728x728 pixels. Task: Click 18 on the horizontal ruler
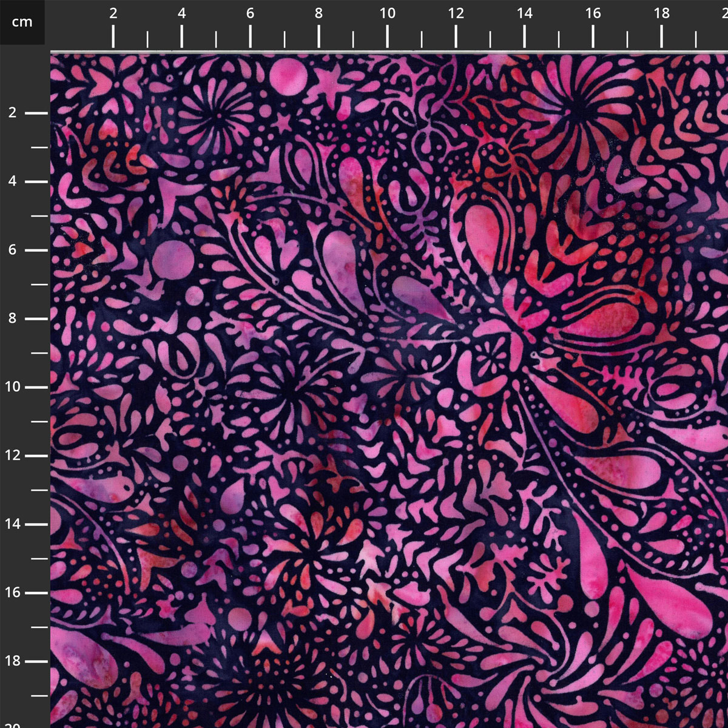661,14
